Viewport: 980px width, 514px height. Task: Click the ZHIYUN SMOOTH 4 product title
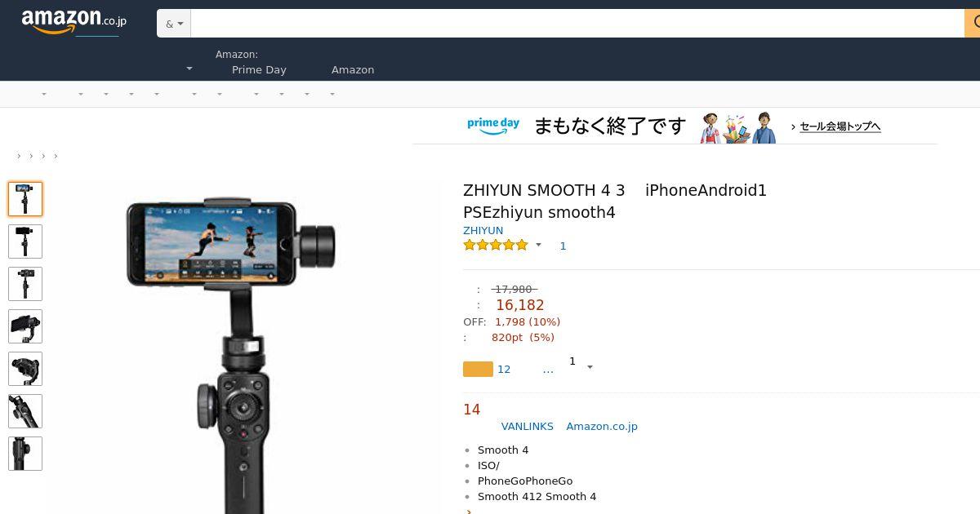coord(615,202)
